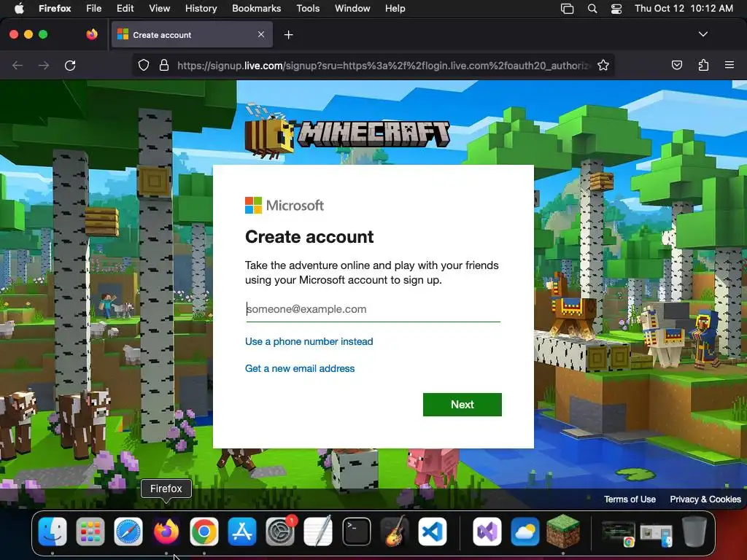Open Google Chrome from the Dock
The width and height of the screenshot is (747, 560).
[204, 532]
